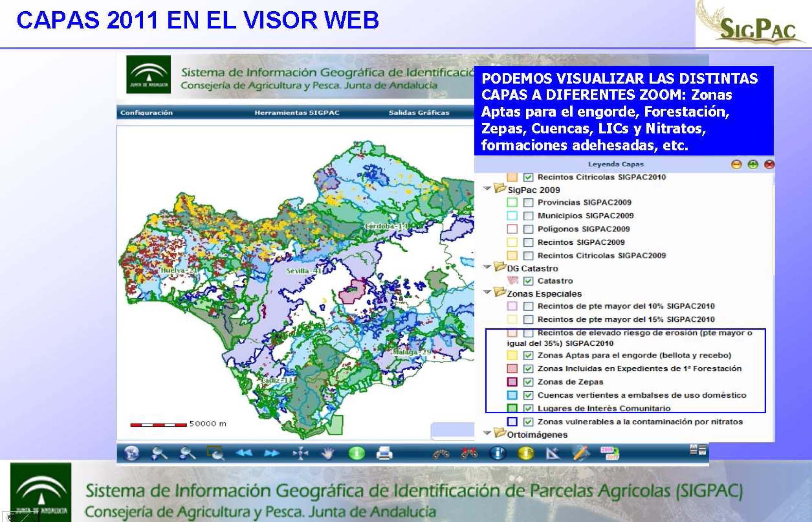Uncheck Zonas Incluidas en Expedientes de Forestación
This screenshot has width=812, height=522.
[x=528, y=369]
